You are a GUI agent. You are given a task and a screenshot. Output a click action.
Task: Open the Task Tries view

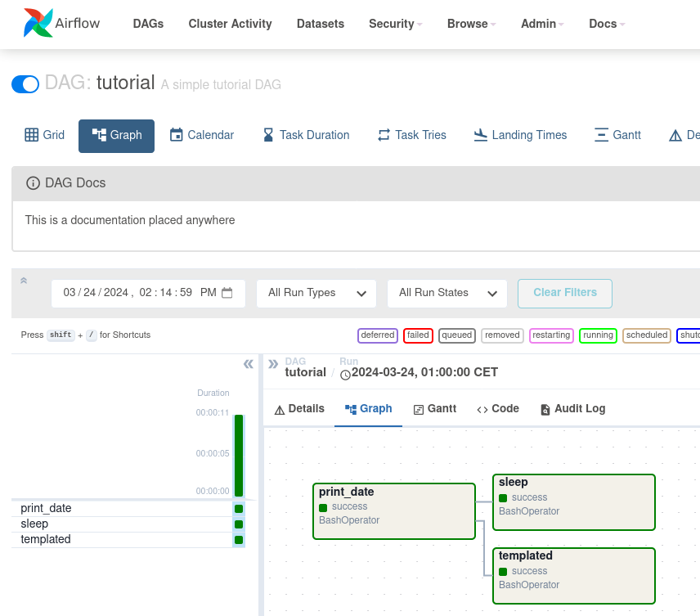[411, 135]
